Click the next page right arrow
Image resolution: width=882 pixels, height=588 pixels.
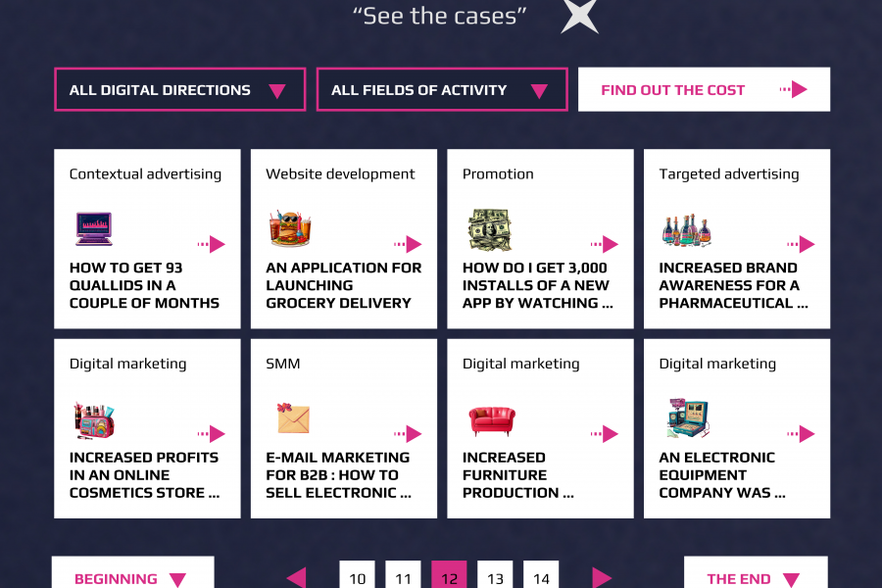[x=602, y=577]
